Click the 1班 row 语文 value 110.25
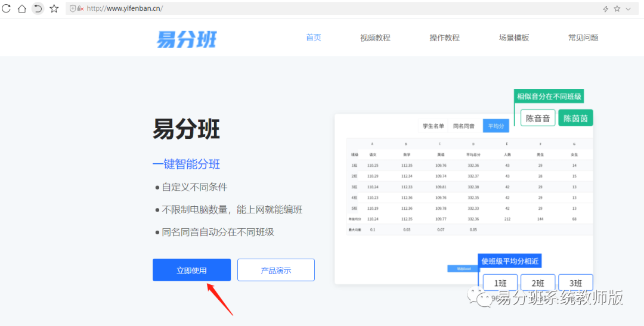644x326 pixels. 373,166
